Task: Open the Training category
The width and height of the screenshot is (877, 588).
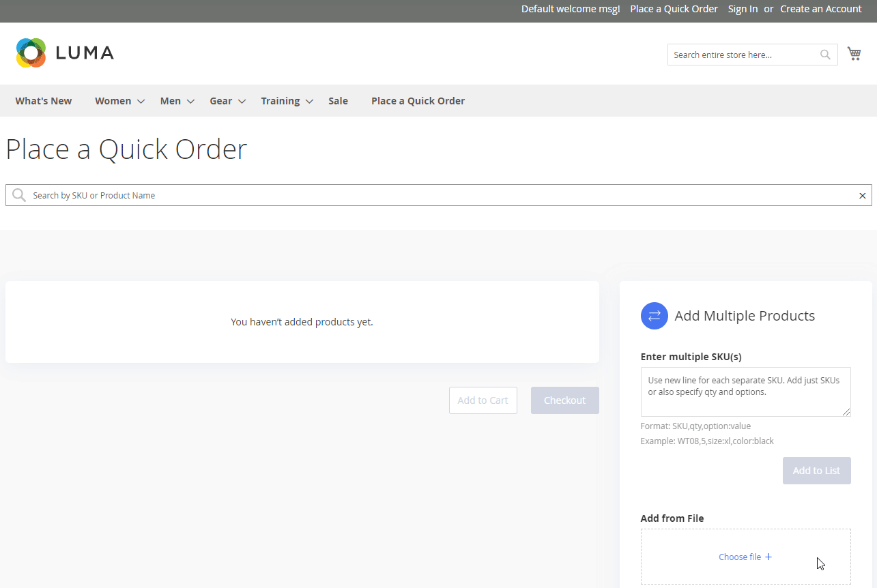Action: (280, 101)
